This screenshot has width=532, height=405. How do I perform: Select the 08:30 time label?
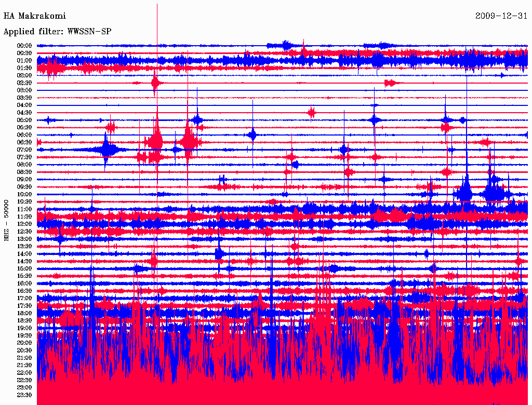[24, 172]
